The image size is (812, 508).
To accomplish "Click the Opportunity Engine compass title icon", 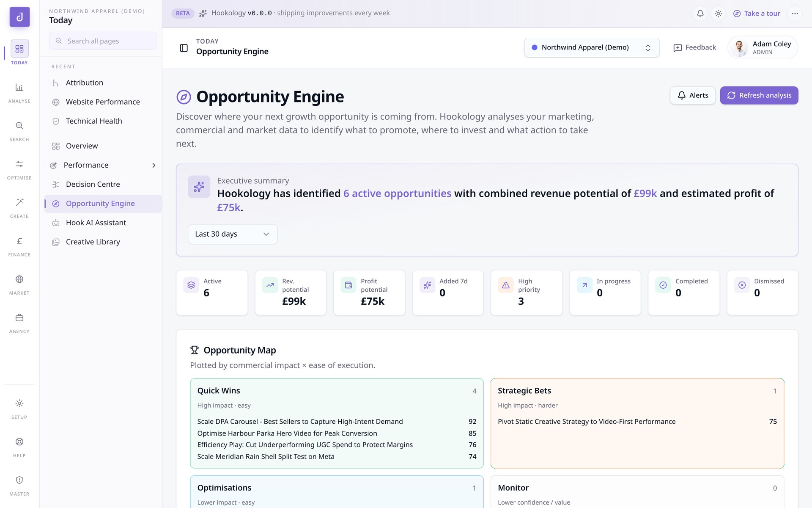I will click(184, 97).
